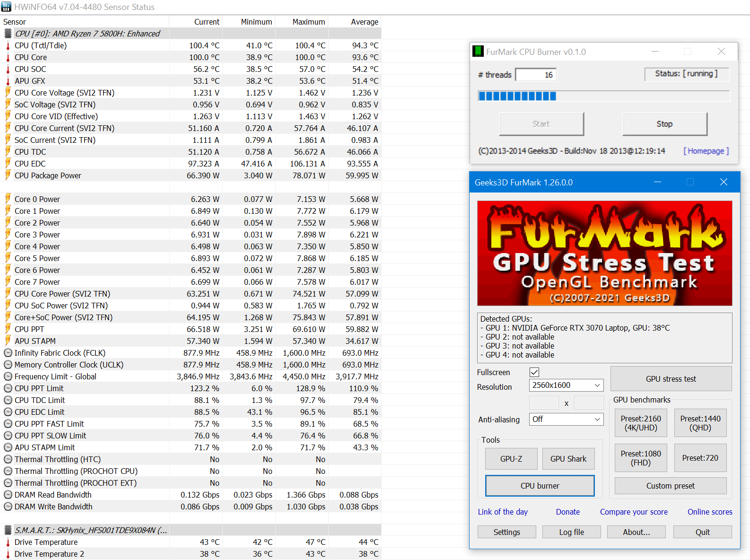Viewport: 750px width, 560px height.
Task: Run the Preset:1440 (QHD) benchmark
Action: 700,423
